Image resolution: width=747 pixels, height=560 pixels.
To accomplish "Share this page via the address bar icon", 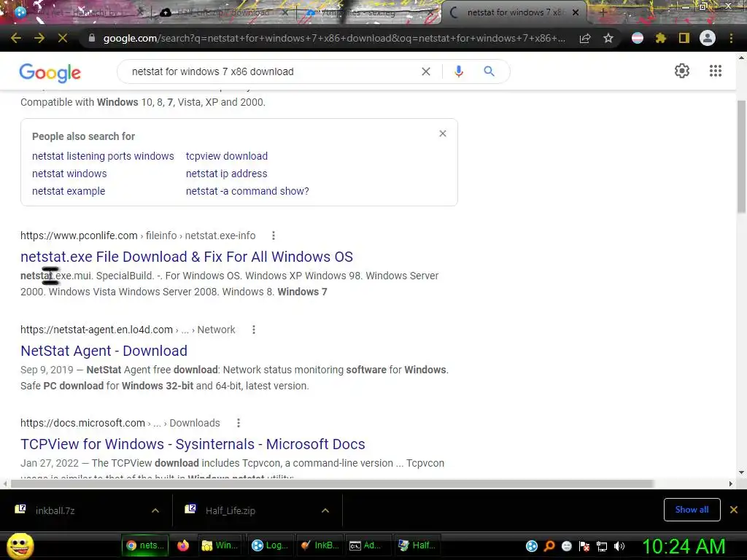I will 585,38.
